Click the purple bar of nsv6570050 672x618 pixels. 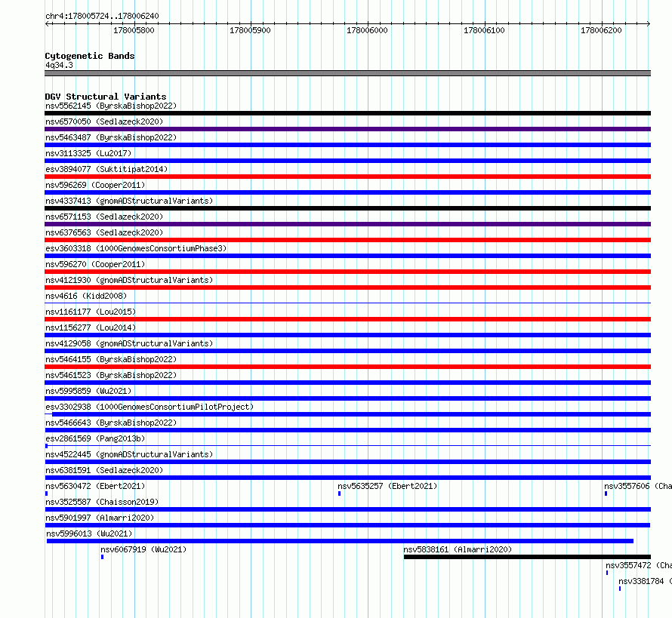click(347, 129)
